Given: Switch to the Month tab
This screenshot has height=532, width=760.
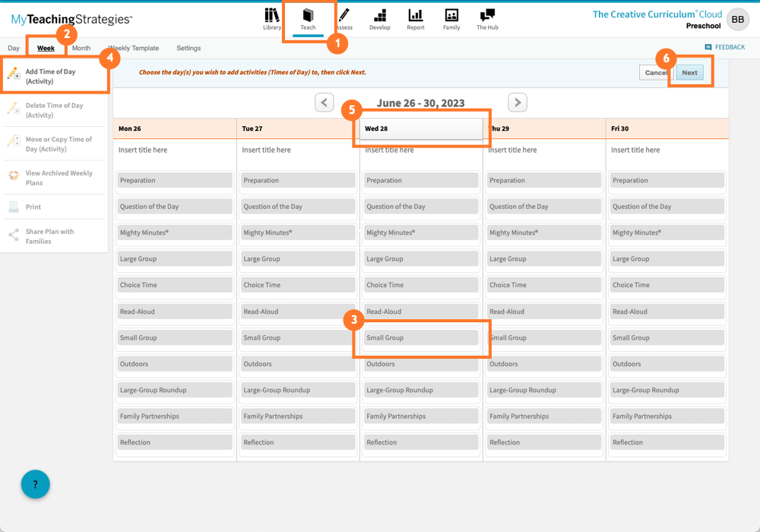Looking at the screenshot, I should tap(81, 47).
